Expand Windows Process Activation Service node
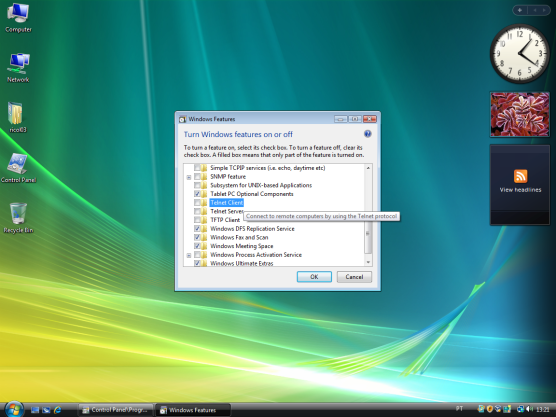This screenshot has height=417, width=556. pyautogui.click(x=189, y=255)
